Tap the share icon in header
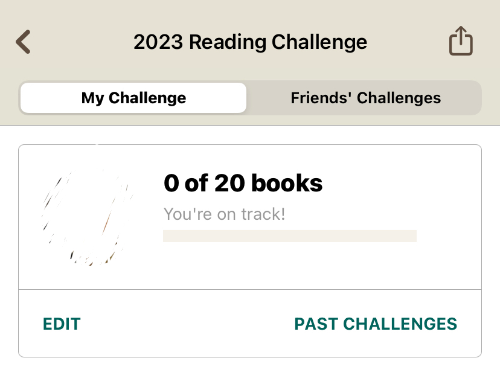The height and width of the screenshot is (381, 500). [x=461, y=41]
